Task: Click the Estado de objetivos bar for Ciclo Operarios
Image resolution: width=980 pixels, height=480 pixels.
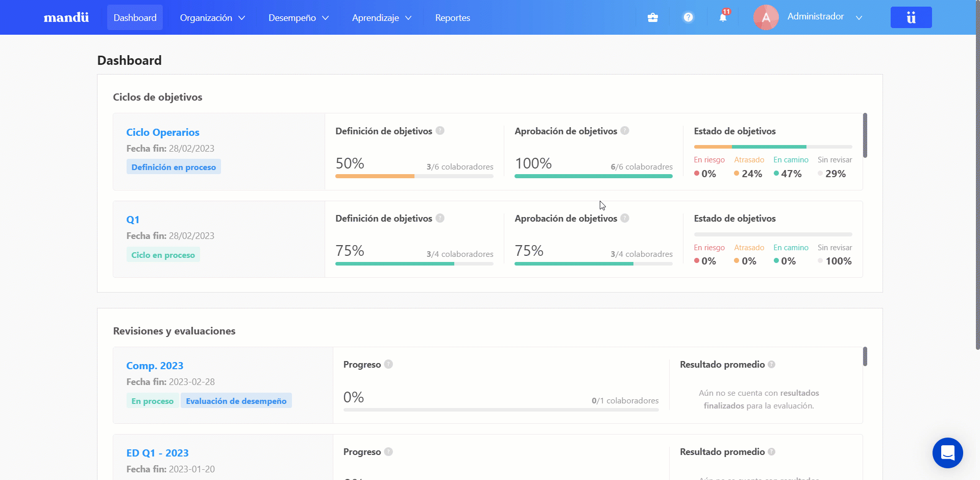Action: pos(773,147)
